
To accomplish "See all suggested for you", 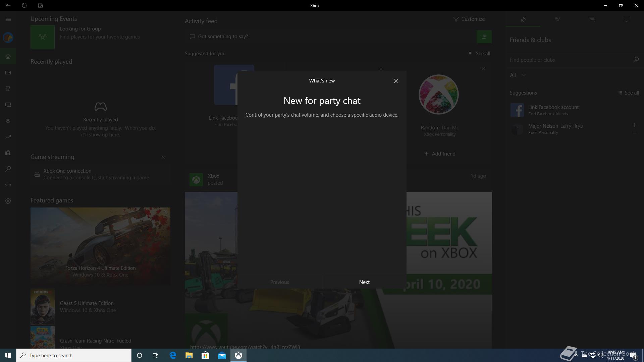I will (x=479, y=54).
